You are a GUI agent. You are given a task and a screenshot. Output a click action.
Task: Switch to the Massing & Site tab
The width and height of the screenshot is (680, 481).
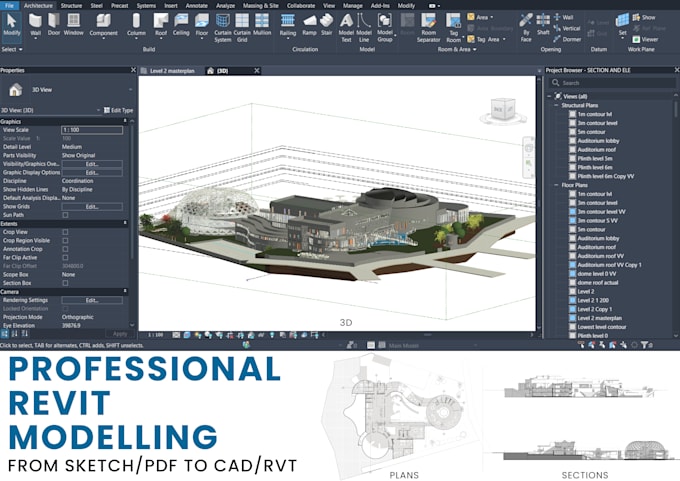(x=261, y=6)
